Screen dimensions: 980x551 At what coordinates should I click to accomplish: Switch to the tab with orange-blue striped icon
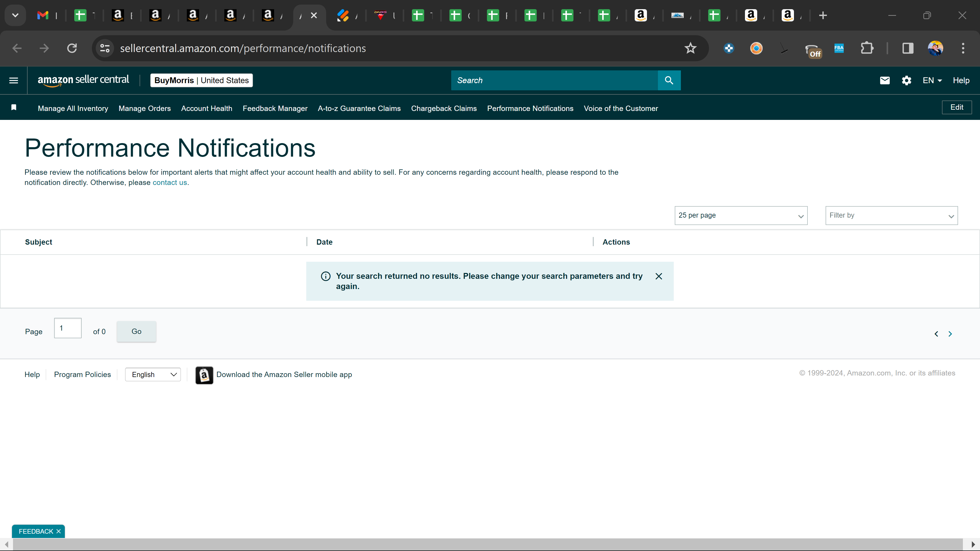pos(343,16)
